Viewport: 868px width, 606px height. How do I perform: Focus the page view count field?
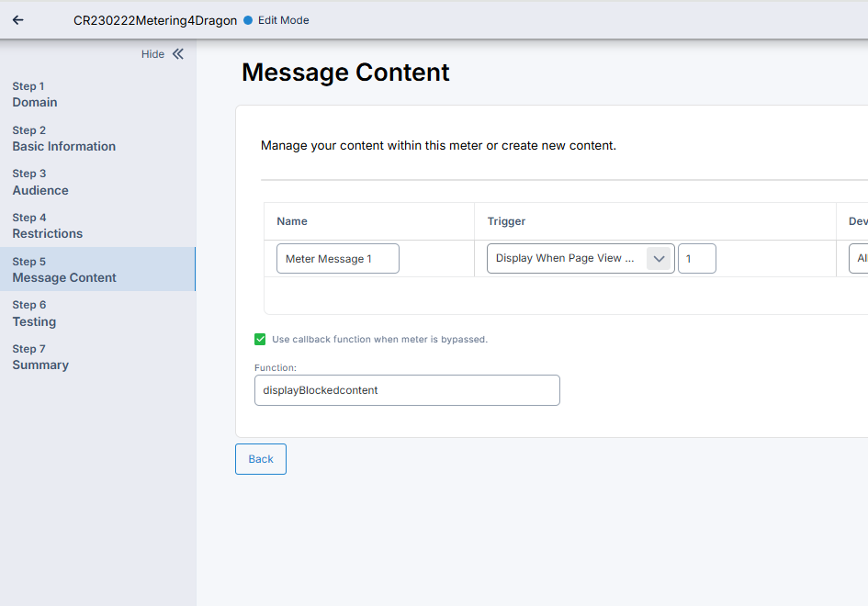tap(696, 259)
